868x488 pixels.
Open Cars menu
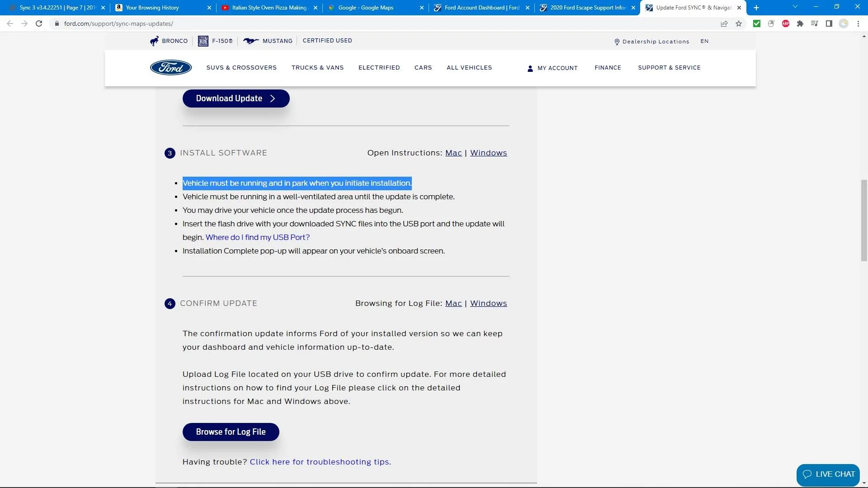coord(423,68)
